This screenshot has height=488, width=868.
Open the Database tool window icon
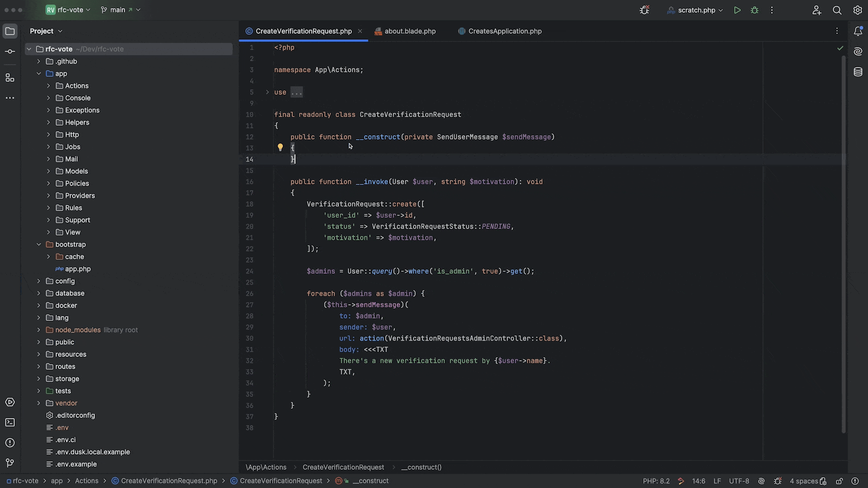coord(858,72)
